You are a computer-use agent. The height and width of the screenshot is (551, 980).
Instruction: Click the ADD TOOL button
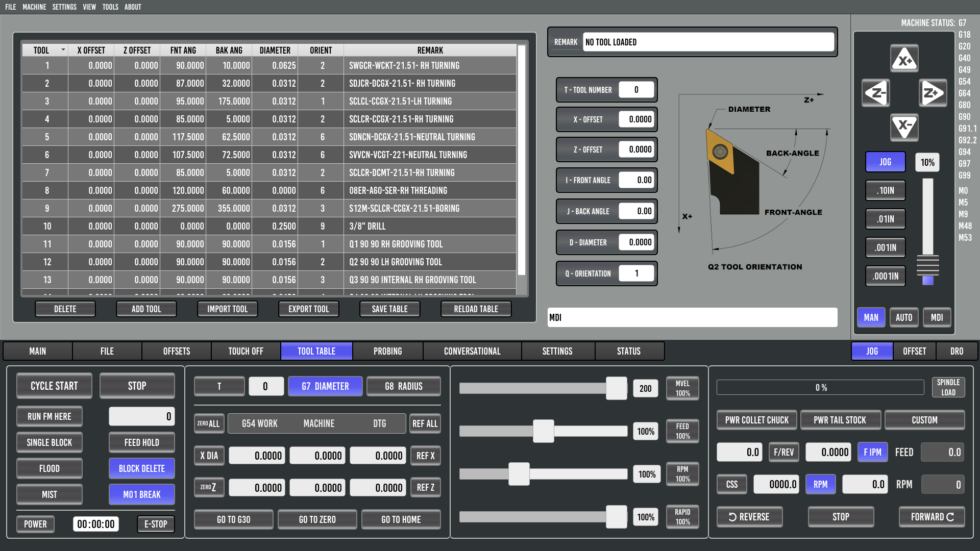click(146, 309)
